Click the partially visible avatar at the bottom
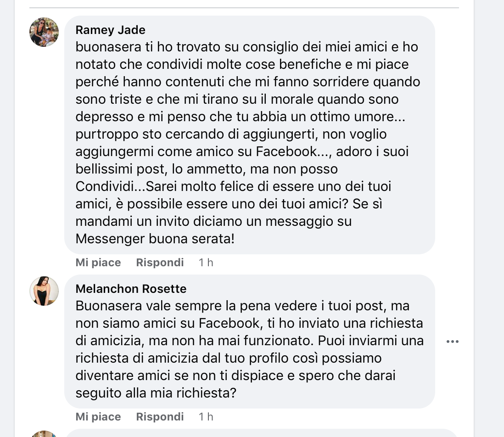This screenshot has height=437, width=504. (x=44, y=434)
